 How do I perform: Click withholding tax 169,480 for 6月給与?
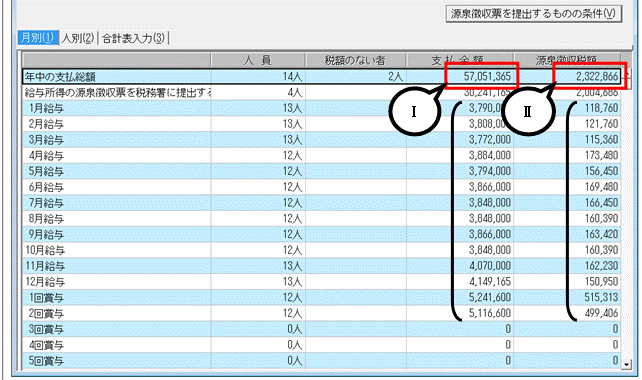coord(601,187)
